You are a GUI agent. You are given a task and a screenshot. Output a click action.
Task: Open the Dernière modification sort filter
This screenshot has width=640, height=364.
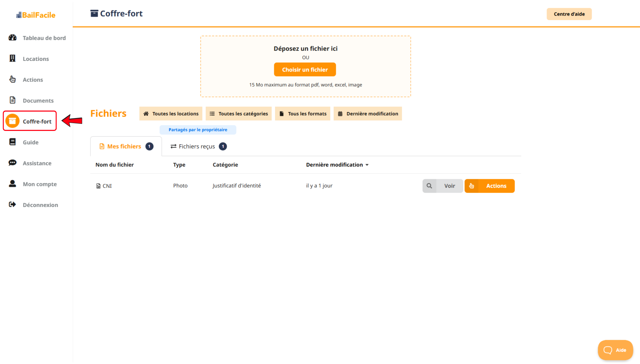coord(368,114)
